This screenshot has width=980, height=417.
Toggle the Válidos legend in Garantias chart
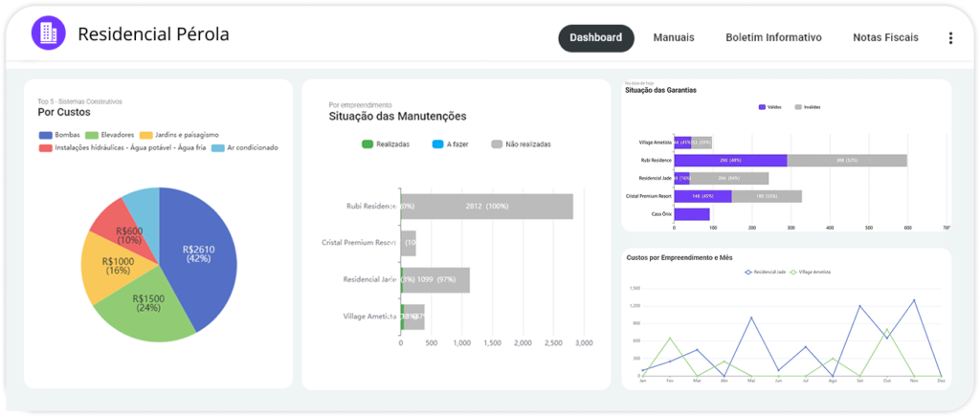(768, 107)
